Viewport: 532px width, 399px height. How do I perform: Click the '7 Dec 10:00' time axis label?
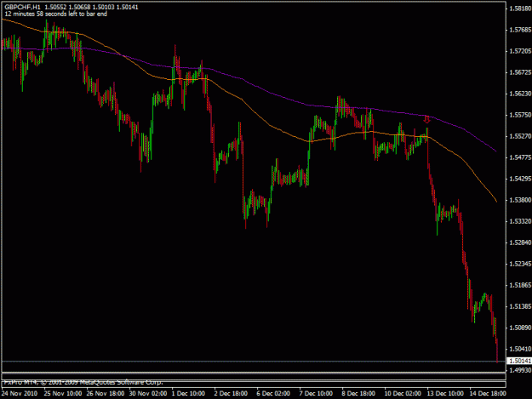(316, 393)
